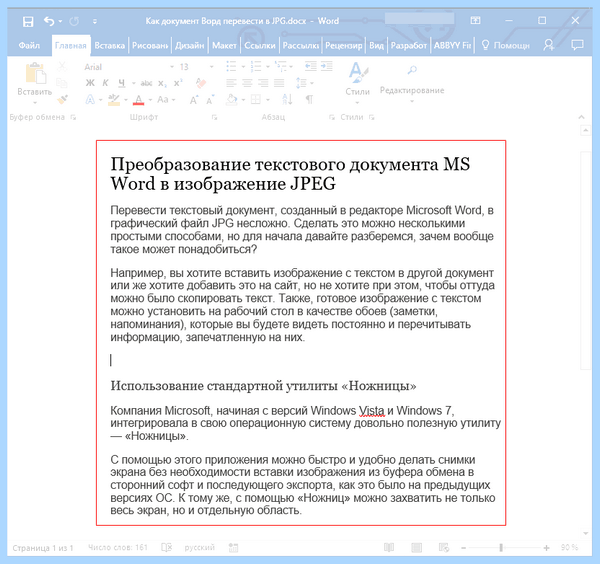Click the Помощник lightbulb search
This screenshot has width=600, height=564.
[505, 46]
